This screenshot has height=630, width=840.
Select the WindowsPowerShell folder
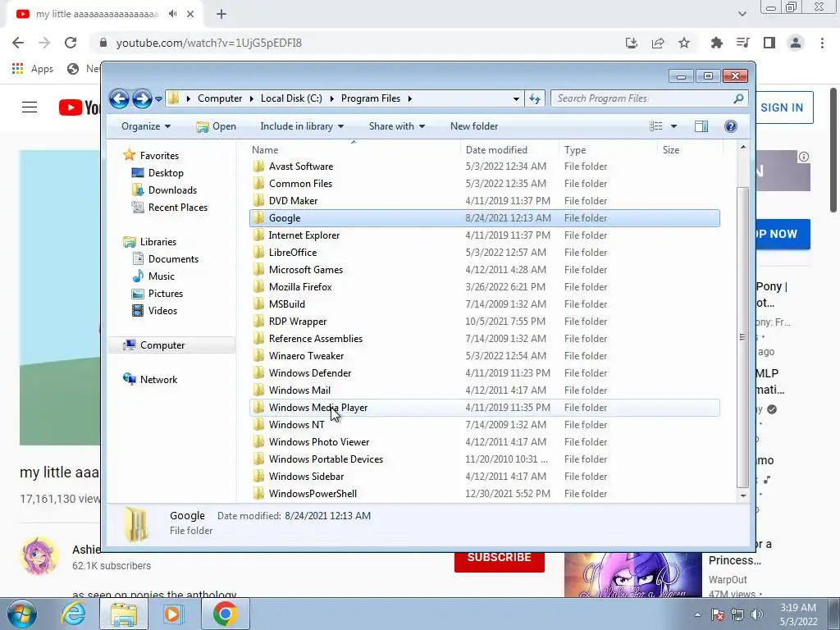484,494
